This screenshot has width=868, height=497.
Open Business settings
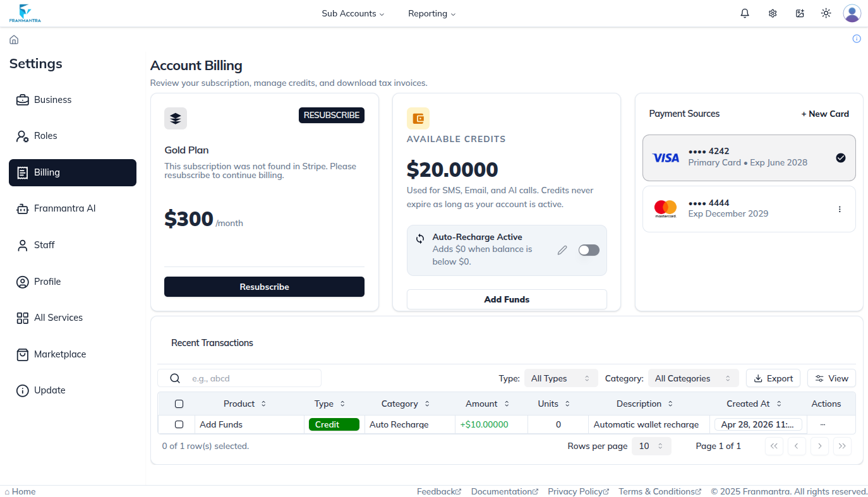point(73,100)
